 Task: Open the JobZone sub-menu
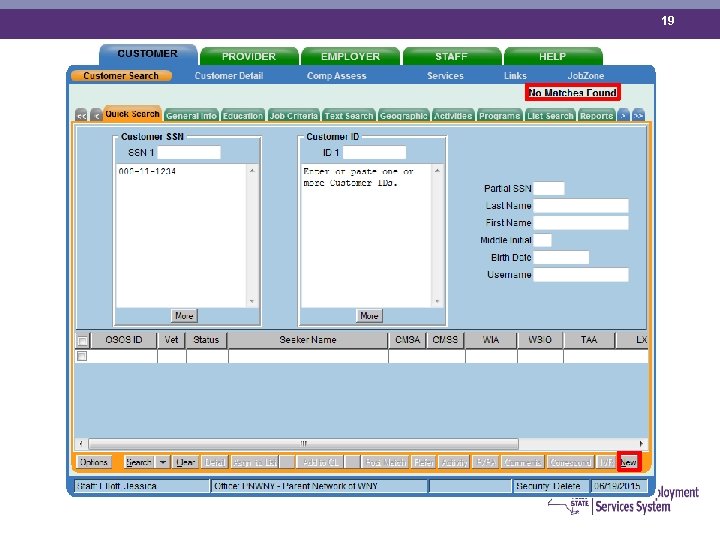[x=585, y=76]
